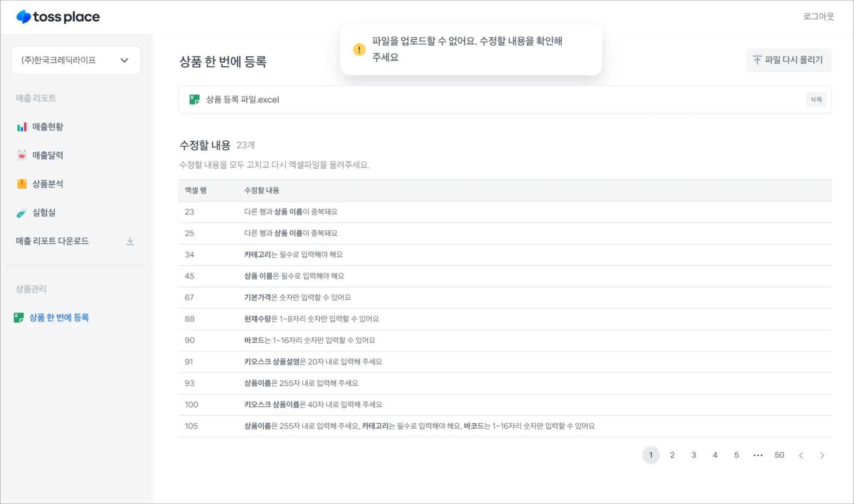This screenshot has height=504, width=854.
Task: Go to the previous results page arrow
Action: (801, 455)
